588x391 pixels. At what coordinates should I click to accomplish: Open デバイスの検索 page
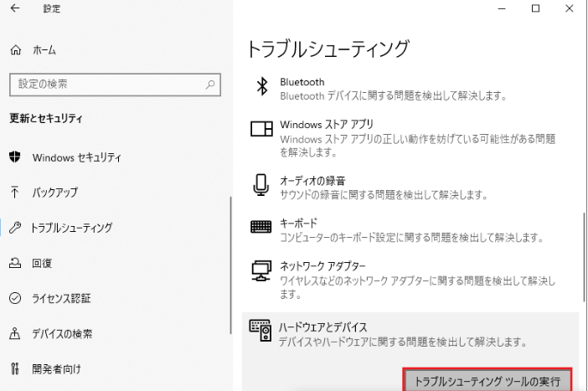tap(62, 333)
